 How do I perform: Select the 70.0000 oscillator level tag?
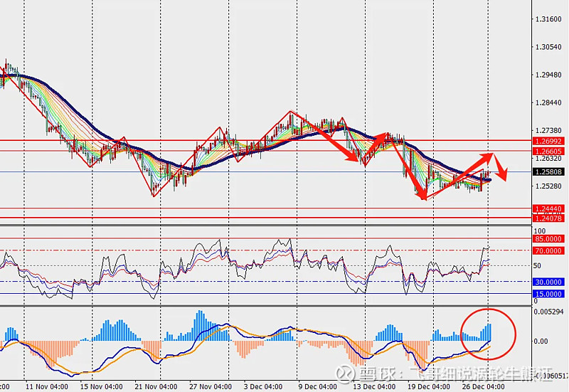coord(548,251)
